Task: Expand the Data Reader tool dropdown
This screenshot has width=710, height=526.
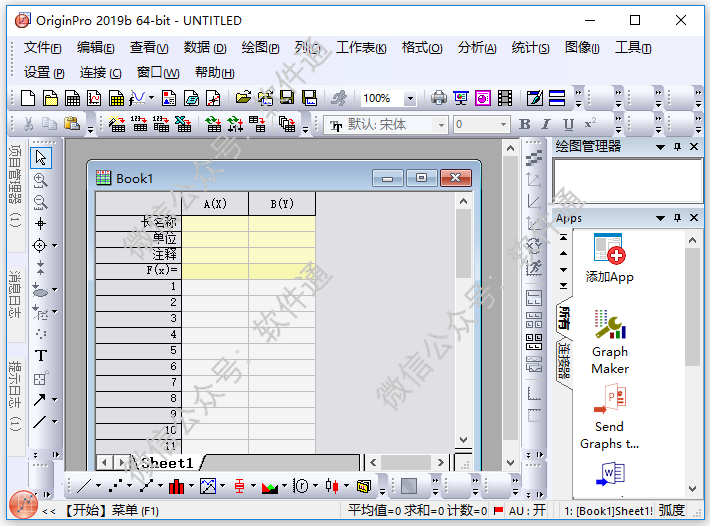Action: pos(55,246)
